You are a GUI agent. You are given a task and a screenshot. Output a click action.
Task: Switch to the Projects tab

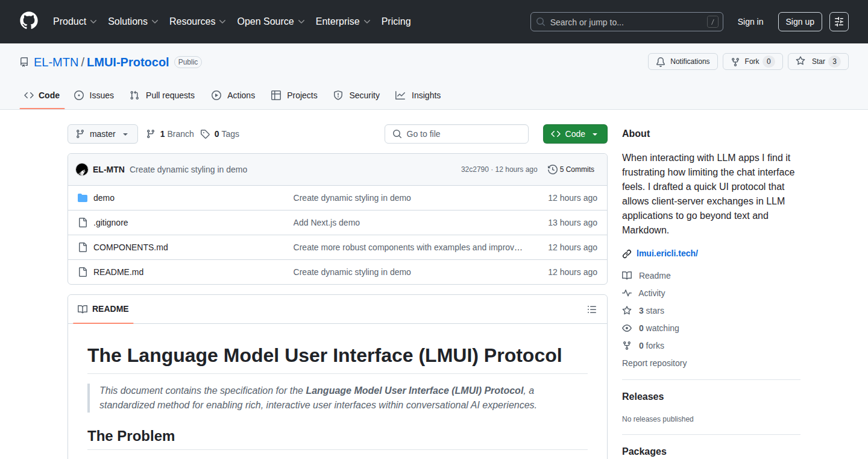(294, 95)
